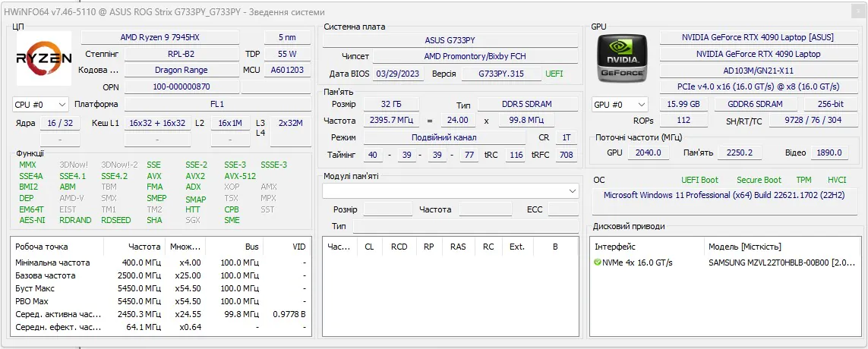The width and height of the screenshot is (868, 349).
Task: Click the AD103M/GN21-X11 GPU codename field
Action: (758, 71)
